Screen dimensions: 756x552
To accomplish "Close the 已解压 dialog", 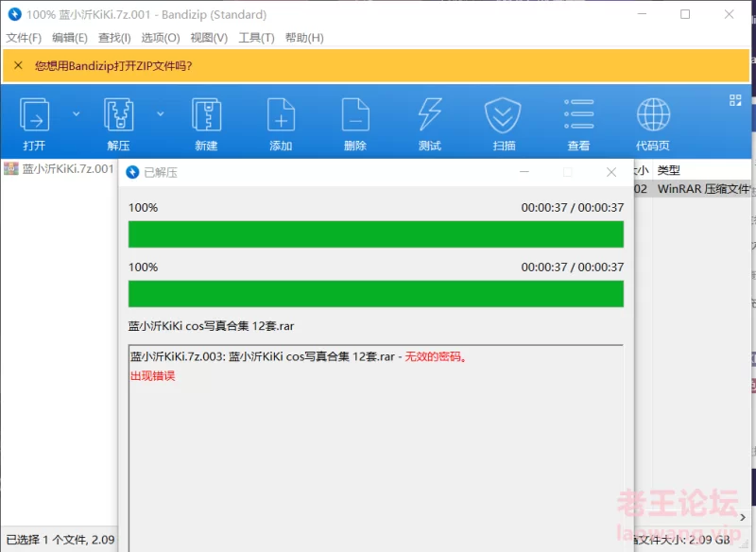I will (611, 172).
